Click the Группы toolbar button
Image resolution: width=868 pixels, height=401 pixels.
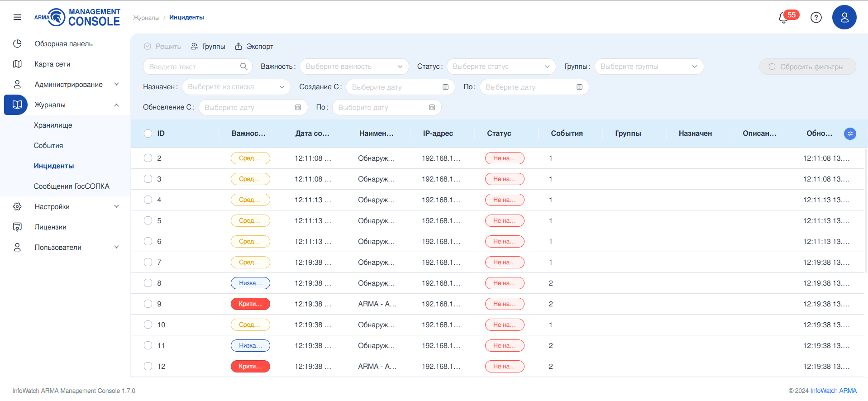(208, 47)
